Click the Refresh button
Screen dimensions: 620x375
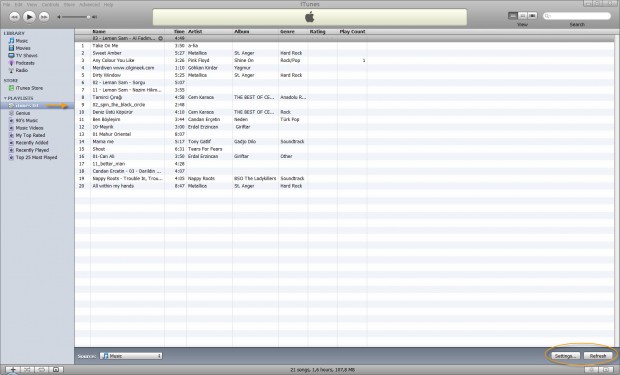click(598, 356)
